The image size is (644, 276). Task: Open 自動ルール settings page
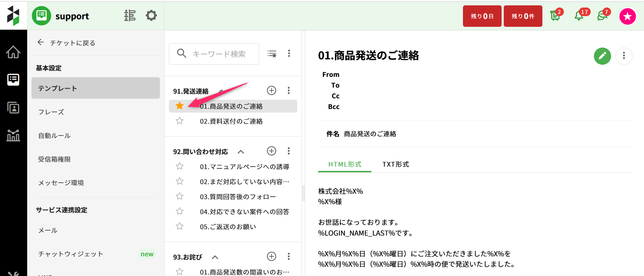coord(54,135)
